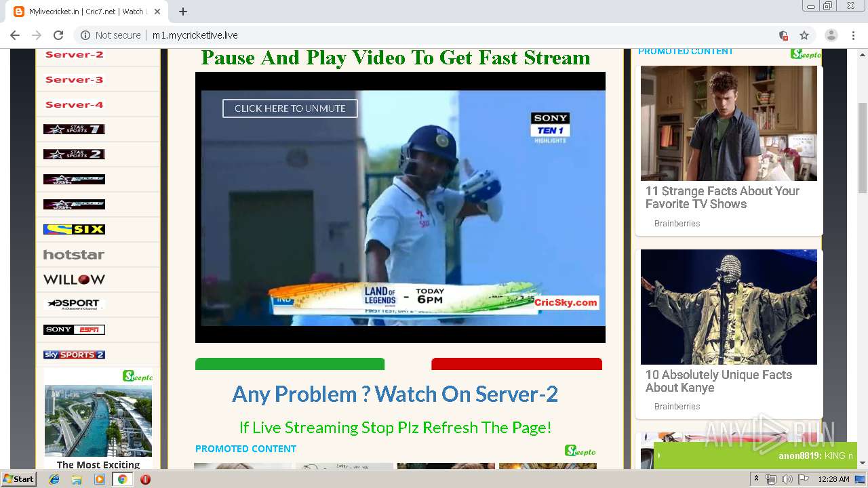Bookmark this page with the star
Screen dimensions: 868x488
pos(804,35)
